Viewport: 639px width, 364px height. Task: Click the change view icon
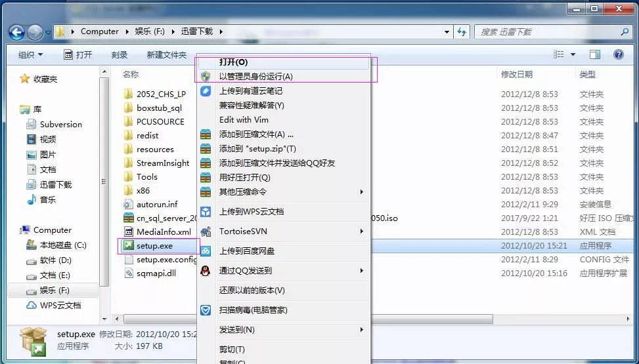[x=559, y=54]
